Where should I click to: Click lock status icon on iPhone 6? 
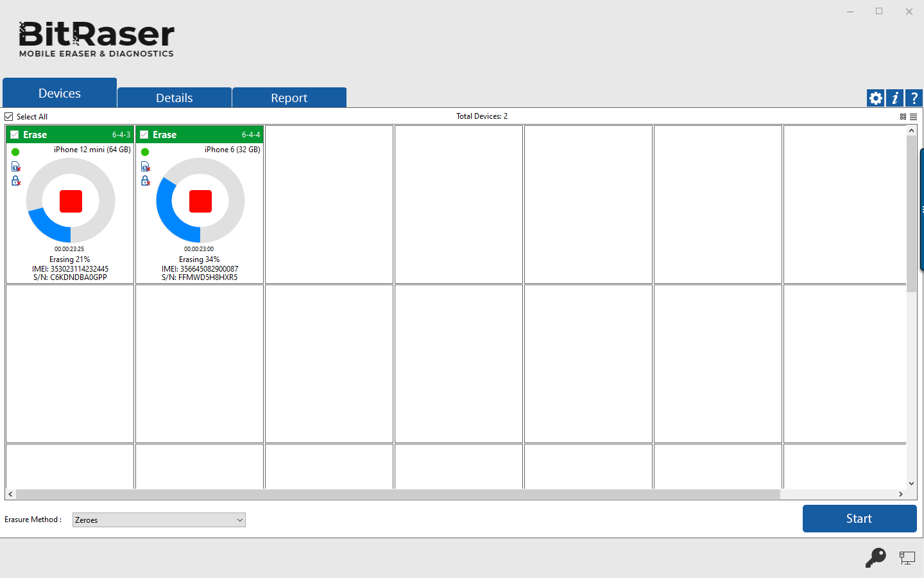(x=146, y=181)
